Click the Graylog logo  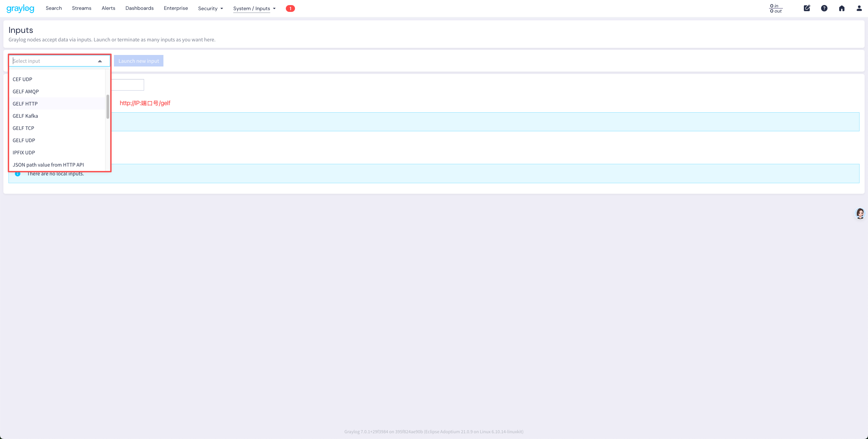point(20,8)
